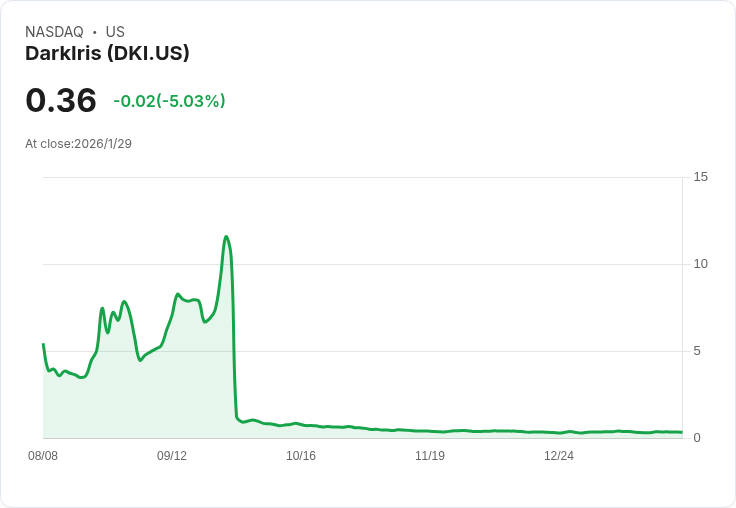Click the end of the price line at far right
The height and width of the screenshot is (508, 736).
(681, 432)
